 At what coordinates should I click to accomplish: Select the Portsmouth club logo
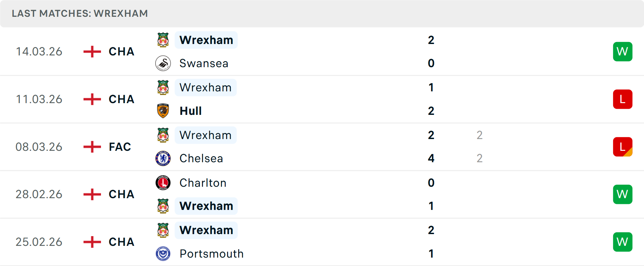(x=163, y=254)
